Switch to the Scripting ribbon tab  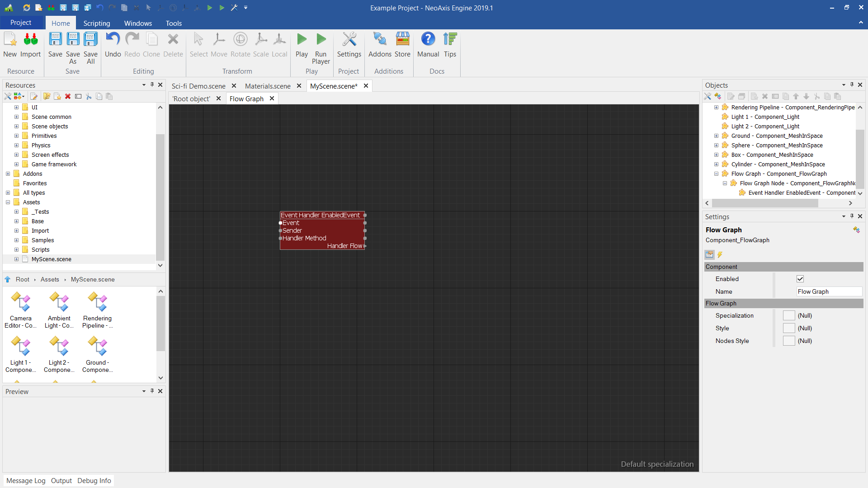click(96, 23)
